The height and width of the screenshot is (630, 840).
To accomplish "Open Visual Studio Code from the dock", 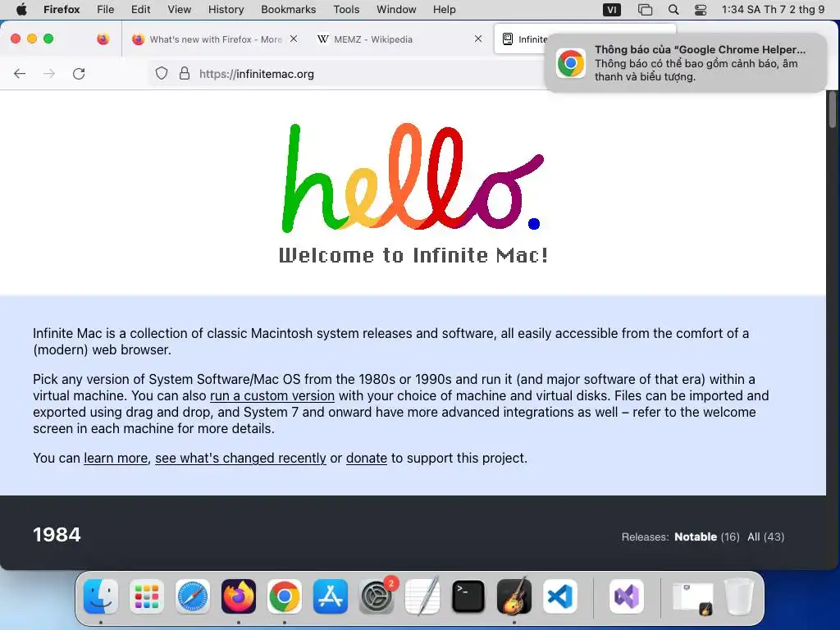I will coord(559,596).
